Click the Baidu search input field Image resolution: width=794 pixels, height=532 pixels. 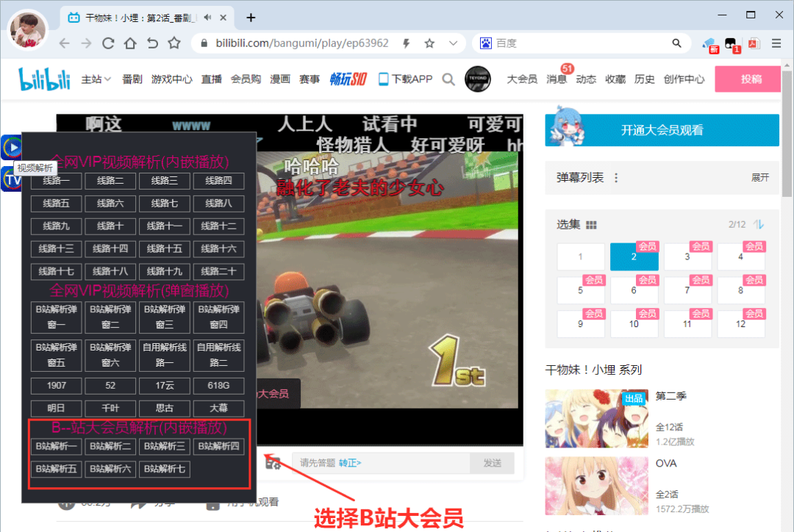click(x=581, y=43)
